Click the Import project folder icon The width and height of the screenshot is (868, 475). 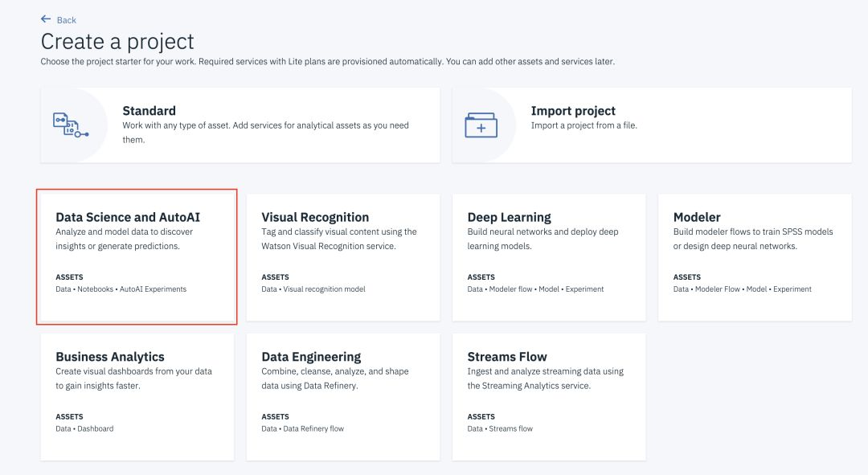pyautogui.click(x=481, y=125)
